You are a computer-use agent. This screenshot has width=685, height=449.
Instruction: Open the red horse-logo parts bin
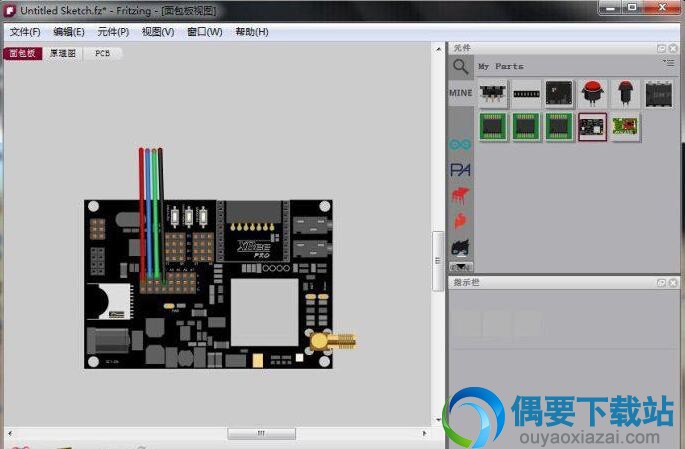460,196
